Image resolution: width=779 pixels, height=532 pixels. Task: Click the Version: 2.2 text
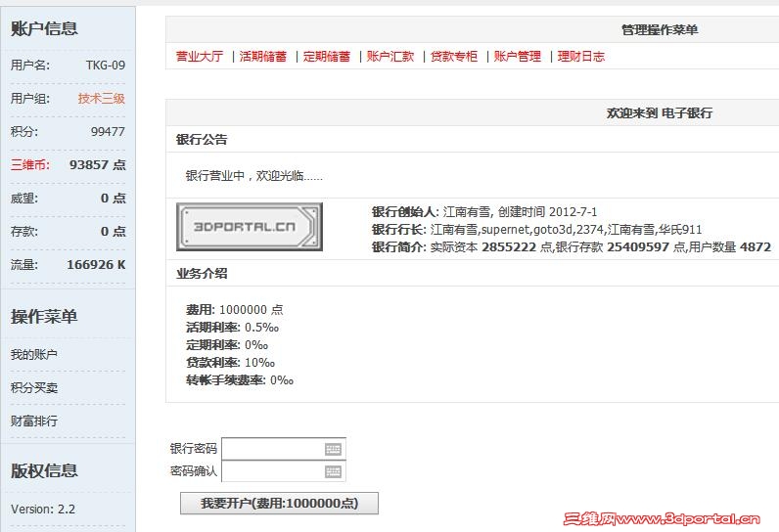(x=43, y=510)
